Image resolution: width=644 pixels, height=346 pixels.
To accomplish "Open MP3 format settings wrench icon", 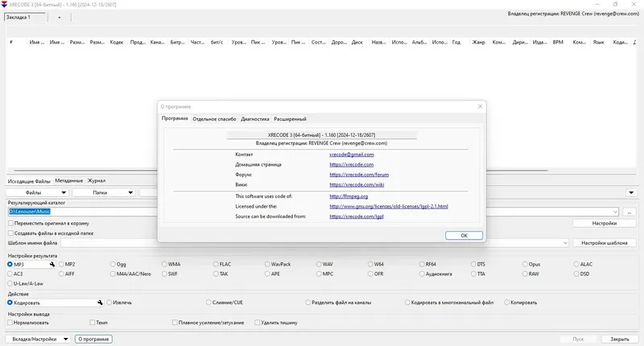I will (53, 264).
